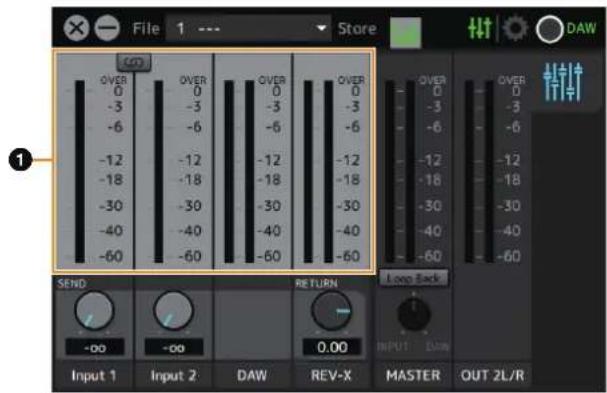Click the Input 2 send value field
This screenshot has height=393, width=607.
(174, 347)
